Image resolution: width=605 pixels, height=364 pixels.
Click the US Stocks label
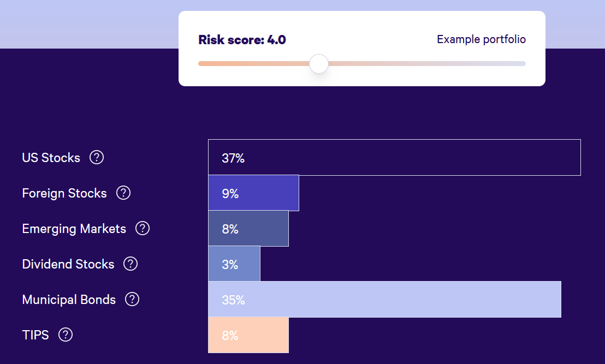51,158
